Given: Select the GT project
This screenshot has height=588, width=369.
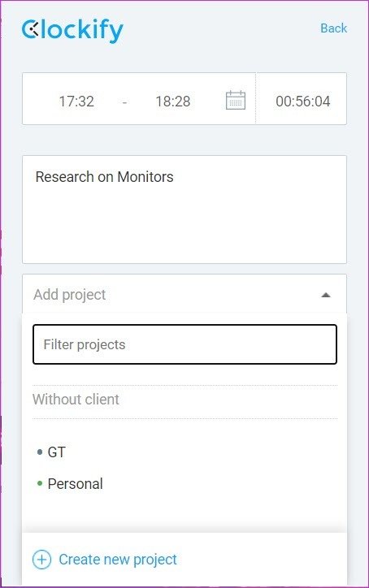Looking at the screenshot, I should [x=57, y=452].
